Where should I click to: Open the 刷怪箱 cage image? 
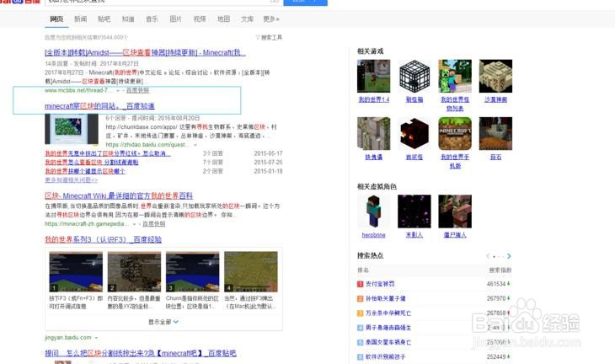[x=414, y=76]
